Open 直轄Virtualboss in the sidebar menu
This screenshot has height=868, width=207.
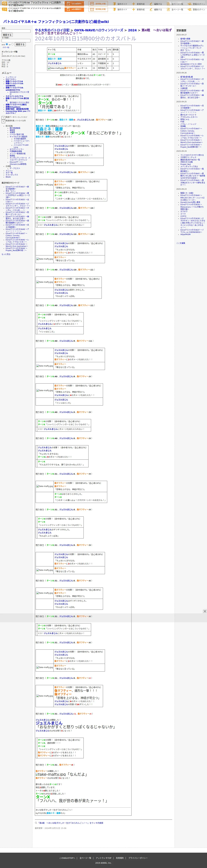[13, 107]
